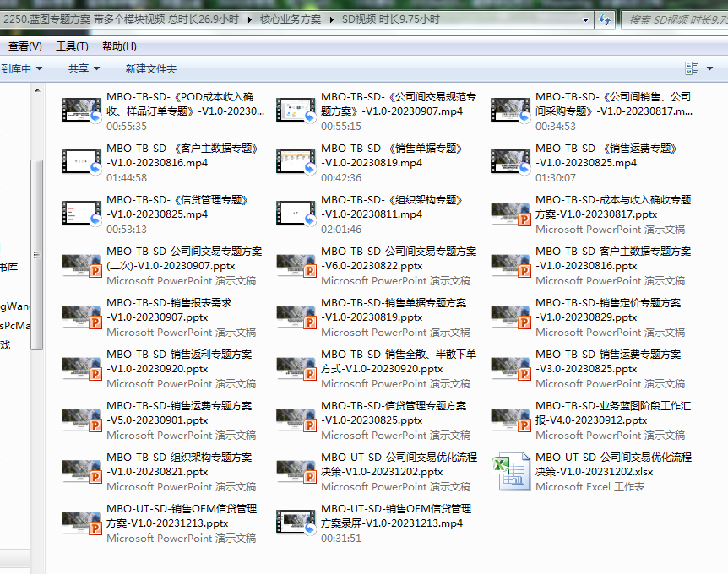Open the 工具(T) menu

(x=72, y=46)
